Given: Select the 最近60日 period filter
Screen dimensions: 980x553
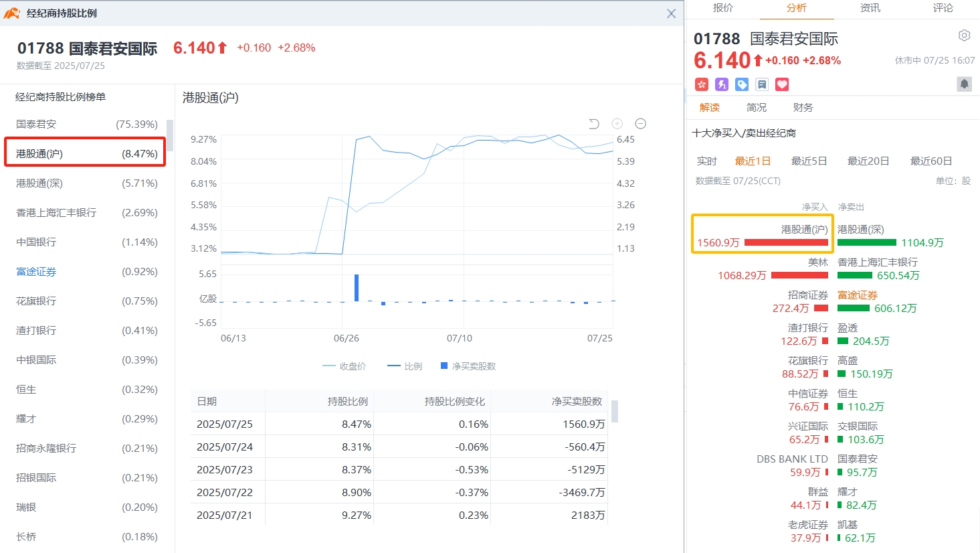Looking at the screenshot, I should (x=931, y=161).
